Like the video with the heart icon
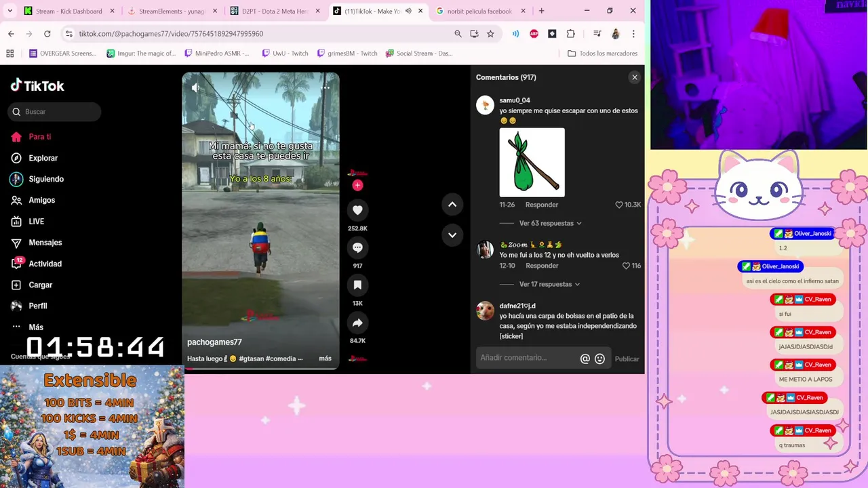 [357, 210]
